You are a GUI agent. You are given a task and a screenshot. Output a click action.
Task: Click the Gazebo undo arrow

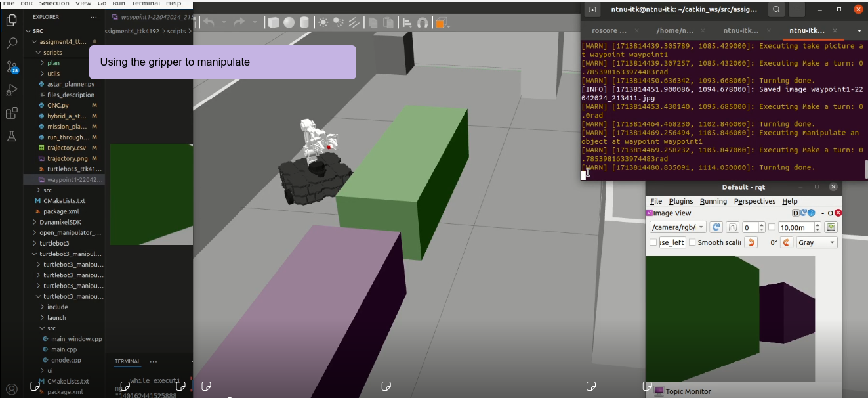[x=209, y=22]
